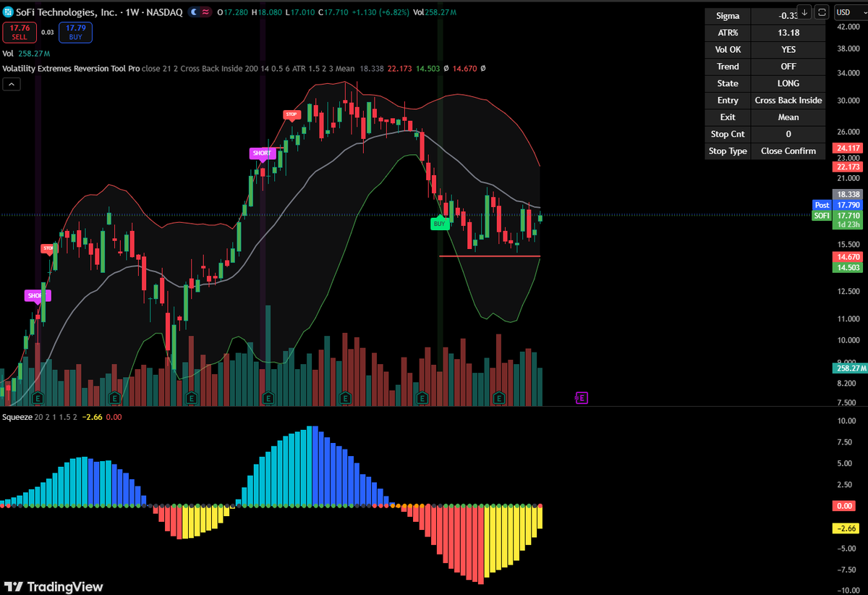This screenshot has height=595, width=868.
Task: Click the Trend OFF value cell
Action: click(788, 67)
